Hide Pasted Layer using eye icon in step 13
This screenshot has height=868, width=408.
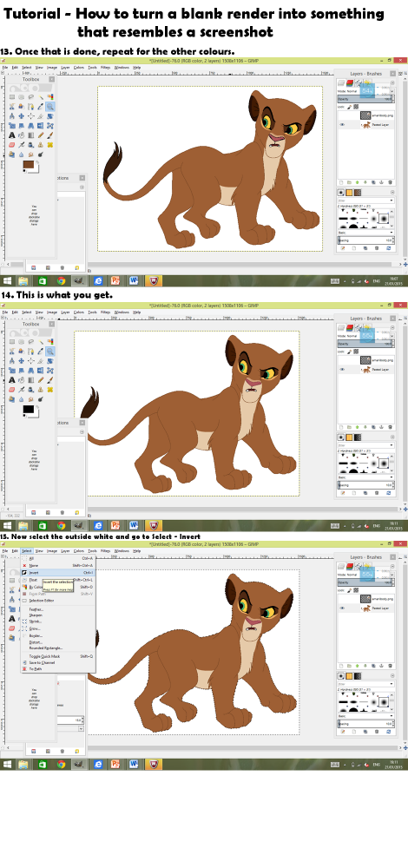coord(342,124)
